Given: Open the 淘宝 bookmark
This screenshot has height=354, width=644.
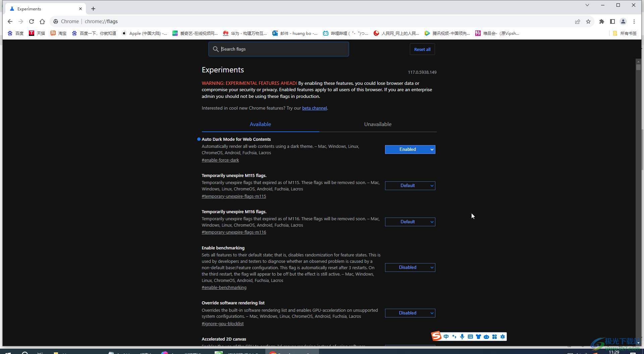Looking at the screenshot, I should (x=59, y=33).
